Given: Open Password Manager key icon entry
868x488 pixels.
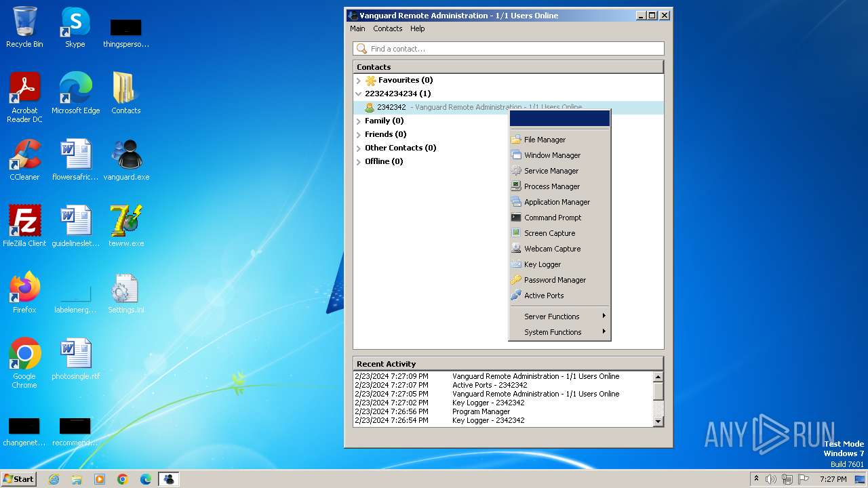Looking at the screenshot, I should tap(516, 280).
